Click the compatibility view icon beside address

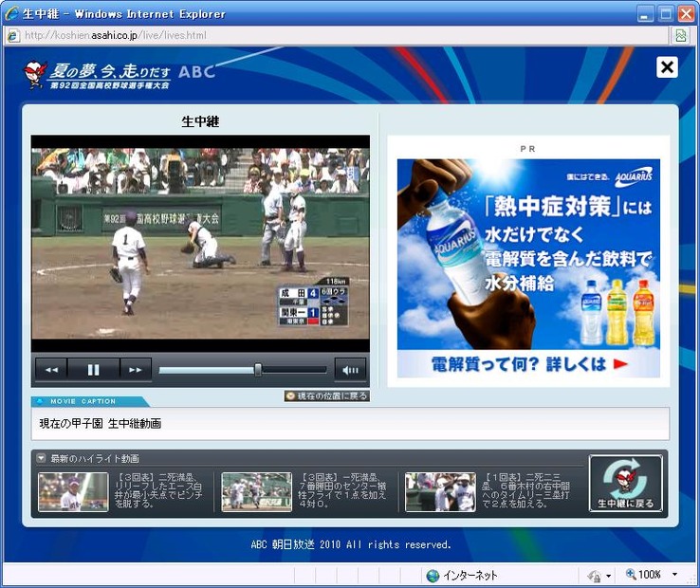click(x=681, y=35)
